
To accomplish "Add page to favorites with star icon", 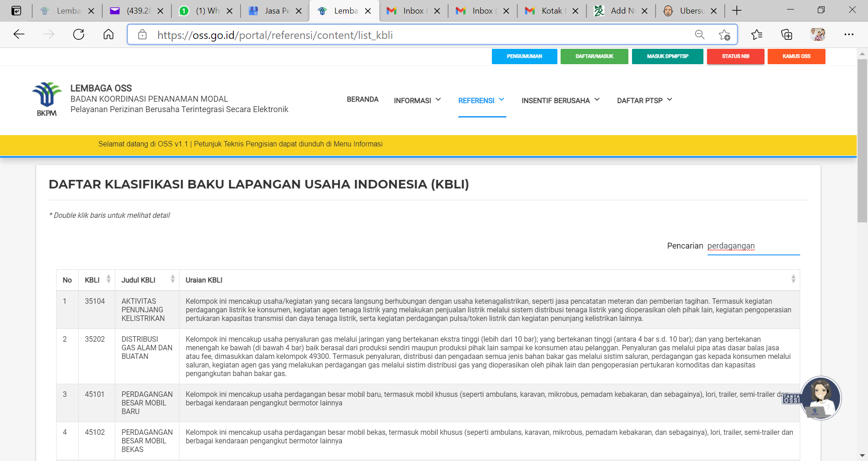I will pos(724,34).
